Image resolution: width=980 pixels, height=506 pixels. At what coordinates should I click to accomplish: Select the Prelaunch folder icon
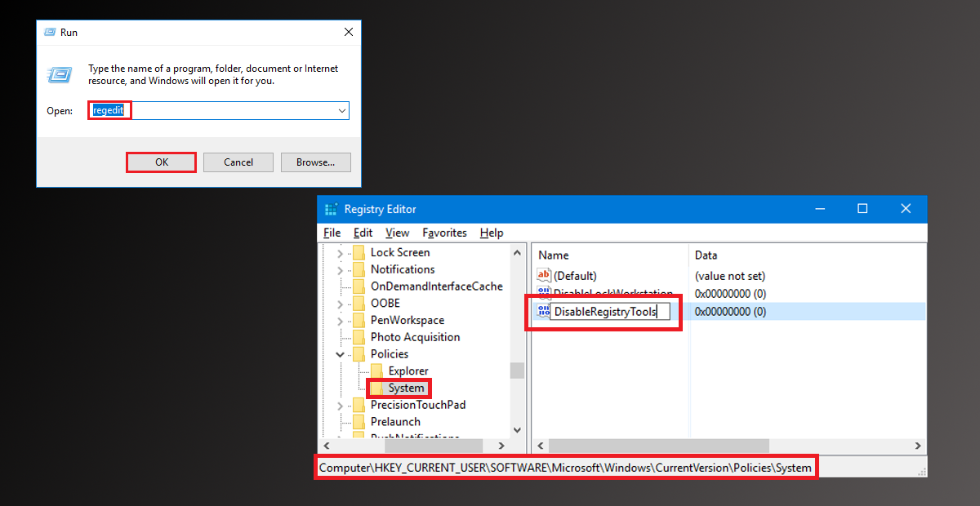[359, 422]
